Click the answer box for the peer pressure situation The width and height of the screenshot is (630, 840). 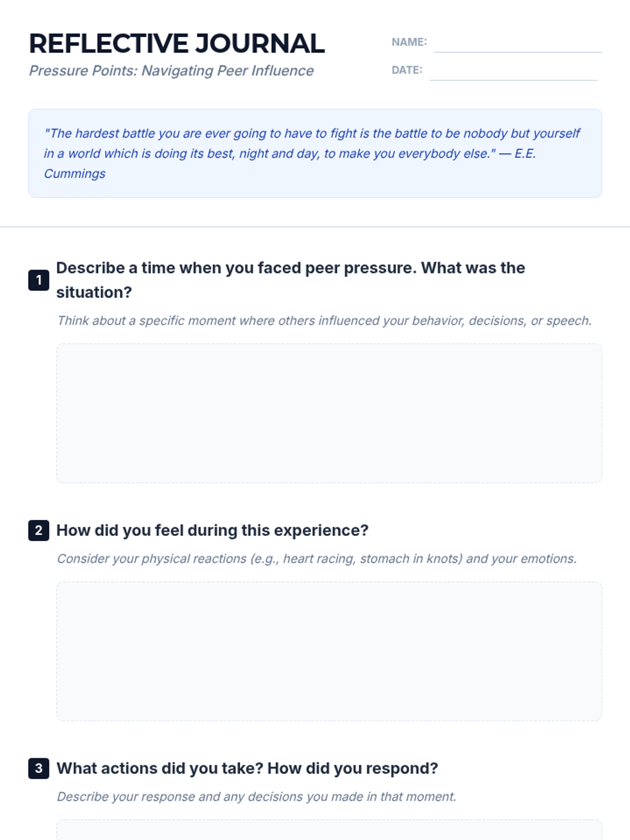click(329, 413)
